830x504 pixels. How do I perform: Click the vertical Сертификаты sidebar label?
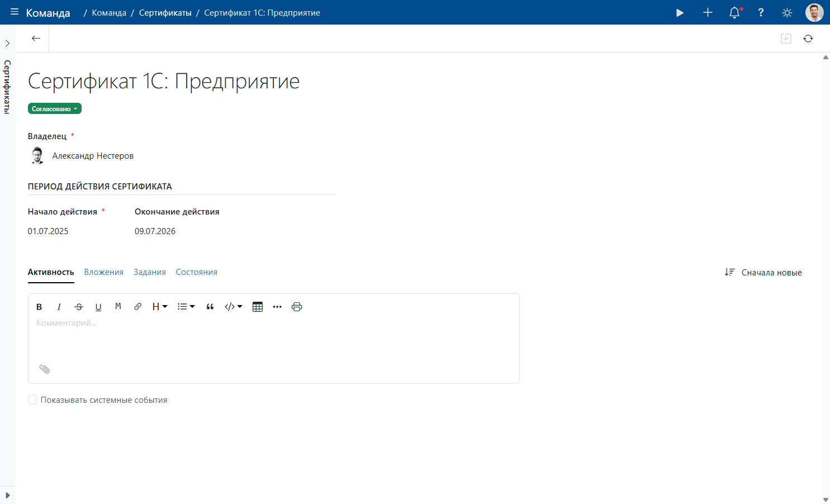point(7,87)
